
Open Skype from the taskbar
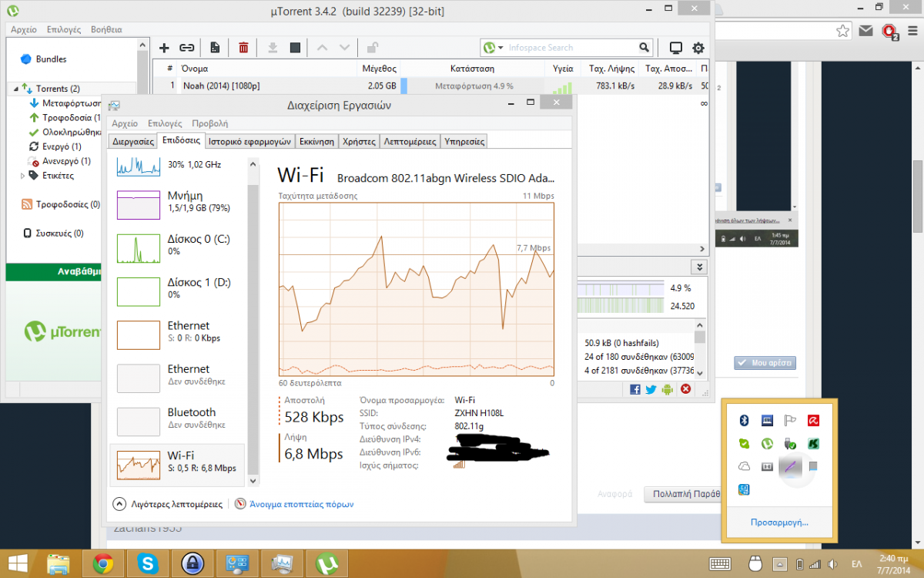click(147, 564)
